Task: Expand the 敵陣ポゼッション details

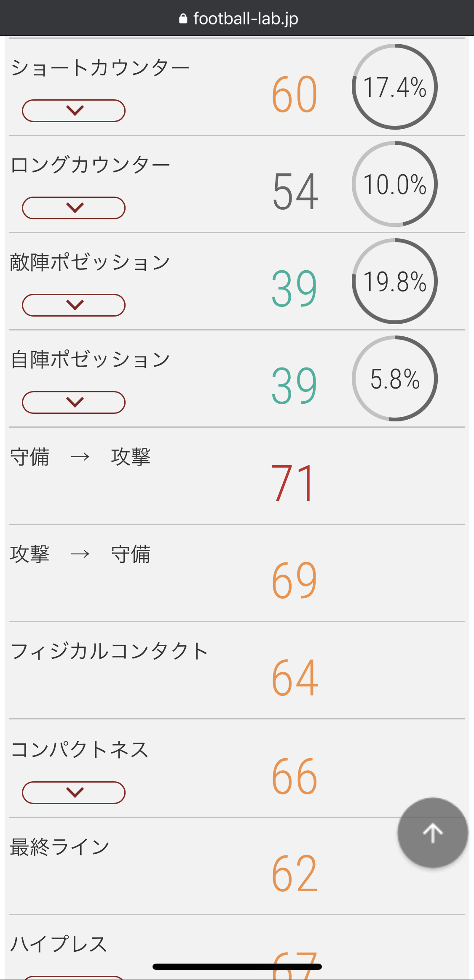Action: (x=74, y=305)
